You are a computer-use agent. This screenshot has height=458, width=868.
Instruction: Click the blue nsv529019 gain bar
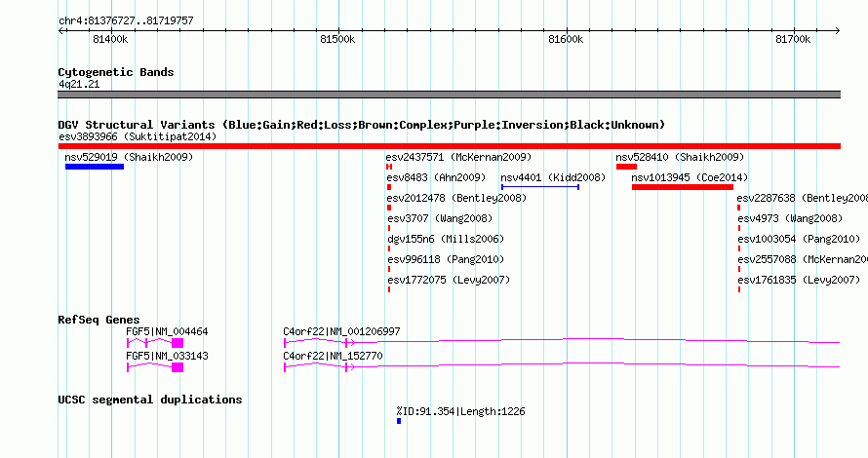point(94,167)
